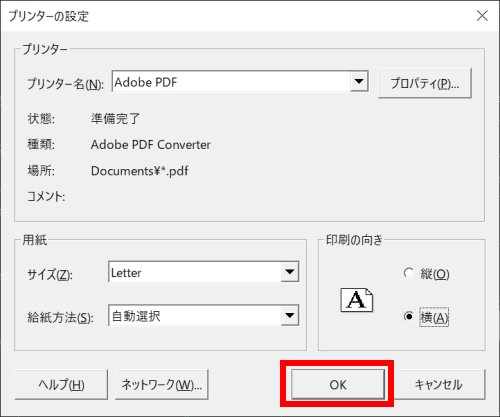The height and width of the screenshot is (417, 500).
Task: Click the サイズ(Z) label
Action: 50,275
